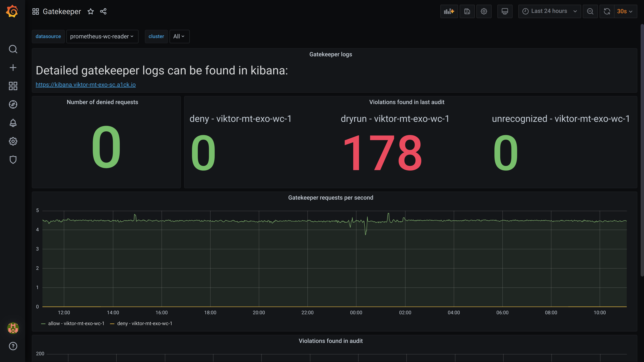Open the Number of denied requests panel menu
The width and height of the screenshot is (644, 362).
tap(102, 102)
